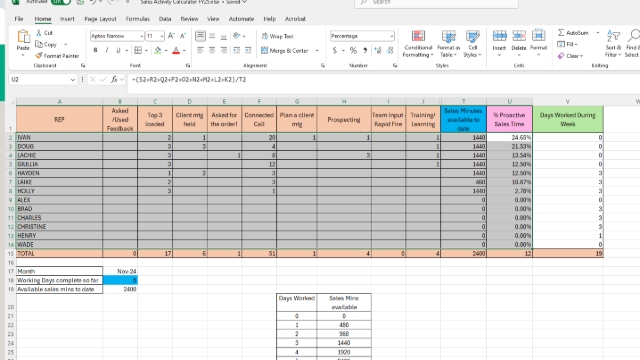This screenshot has width=640, height=360.
Task: Align text right
Action: tap(224, 50)
